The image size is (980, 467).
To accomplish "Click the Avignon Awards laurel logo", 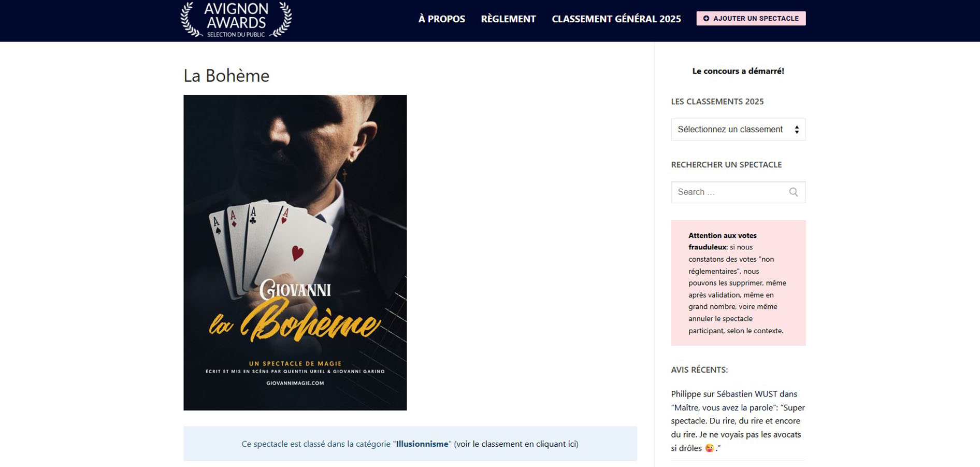I will tap(236, 20).
